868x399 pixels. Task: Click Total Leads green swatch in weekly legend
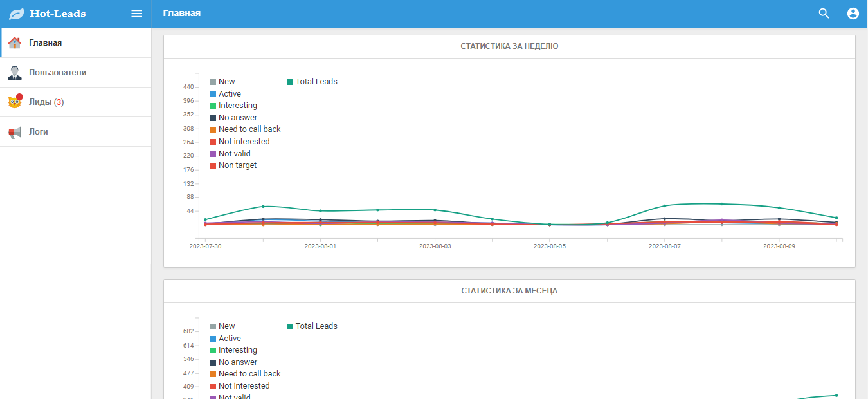(x=291, y=82)
